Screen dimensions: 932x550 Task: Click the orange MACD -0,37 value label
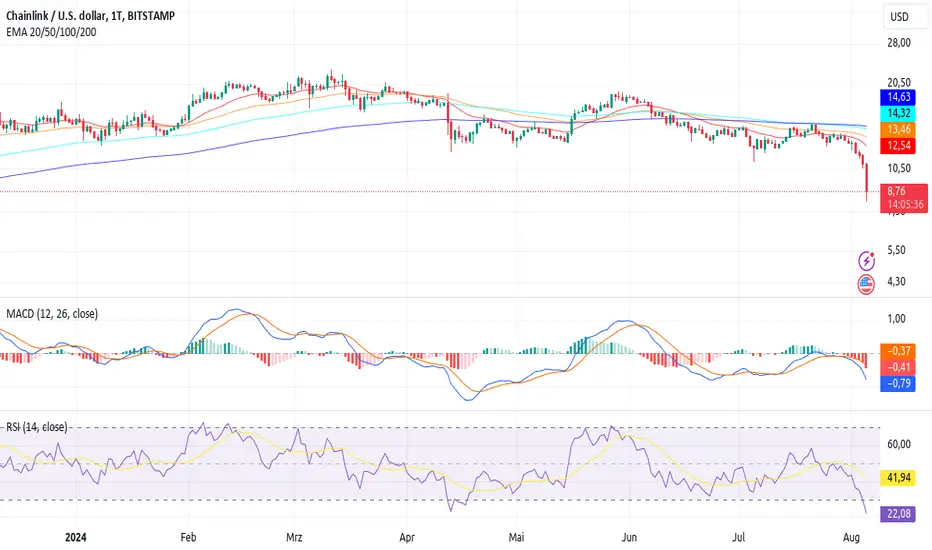[x=898, y=351]
